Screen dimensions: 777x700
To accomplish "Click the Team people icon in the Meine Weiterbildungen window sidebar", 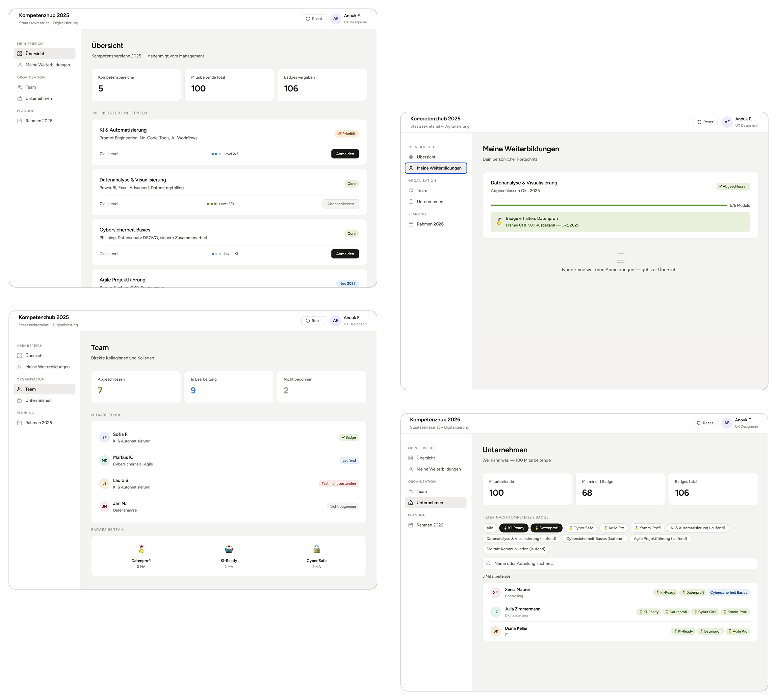I will 411,190.
